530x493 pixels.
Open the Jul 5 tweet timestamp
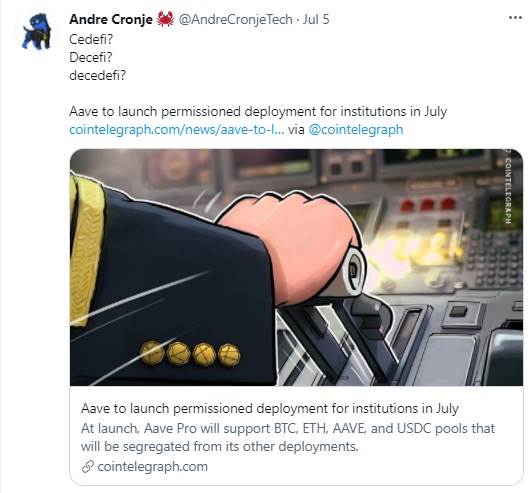tap(316, 19)
